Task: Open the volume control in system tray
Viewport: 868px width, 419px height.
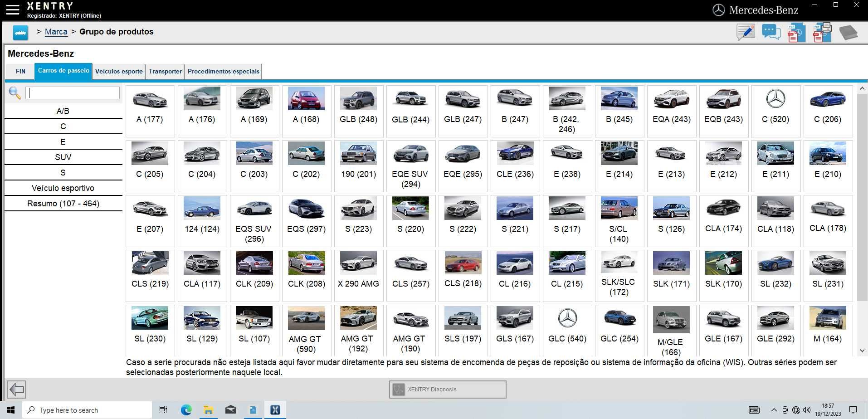Action: [806, 410]
